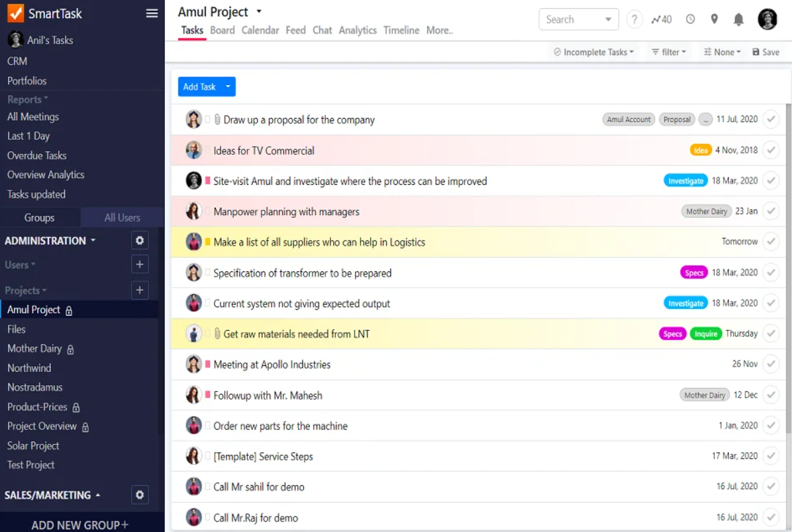The width and height of the screenshot is (792, 532).
Task: Open the Add Task dropdown arrow
Action: point(228,86)
